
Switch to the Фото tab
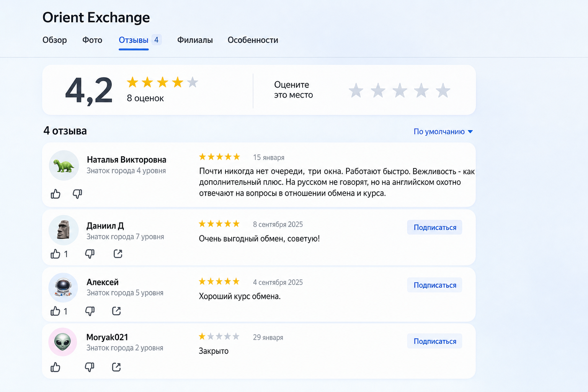click(x=92, y=40)
